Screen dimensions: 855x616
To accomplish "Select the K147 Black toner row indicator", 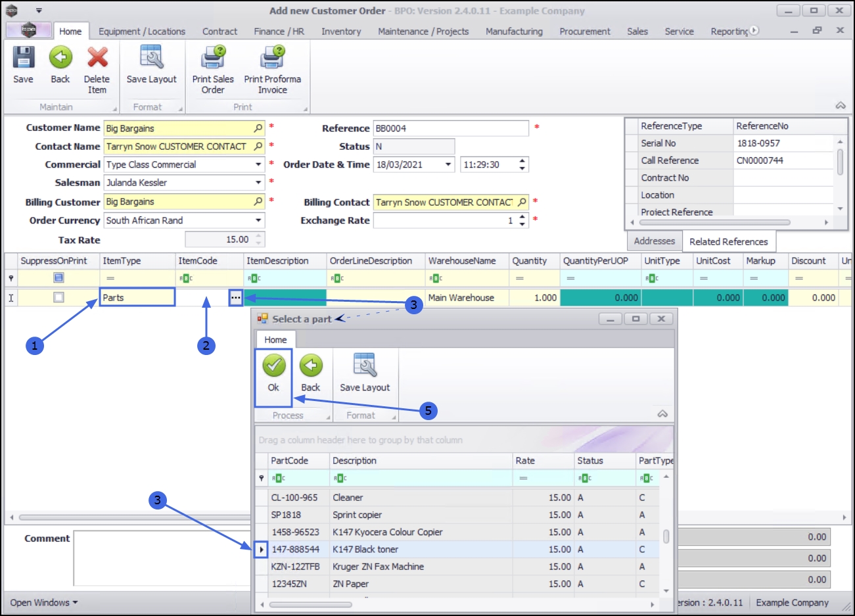I will [262, 549].
